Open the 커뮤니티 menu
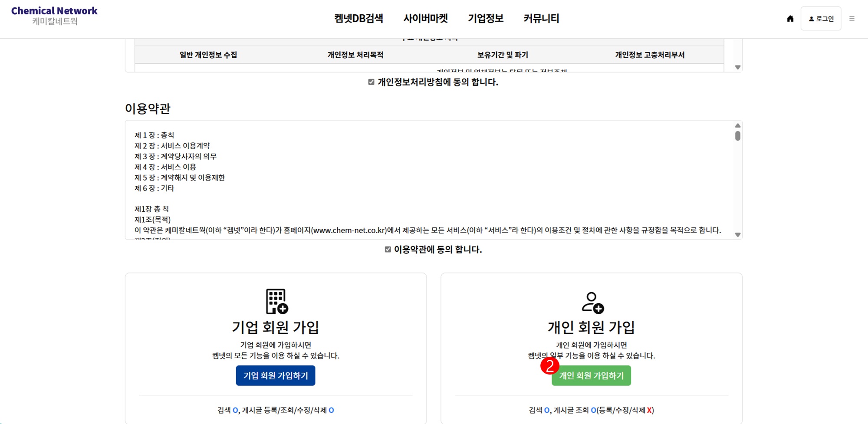 tap(541, 19)
